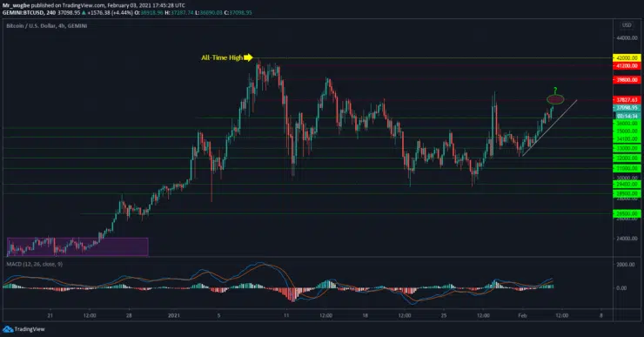Click the current price 37098.95 label
The image size is (644, 337).
[627, 108]
